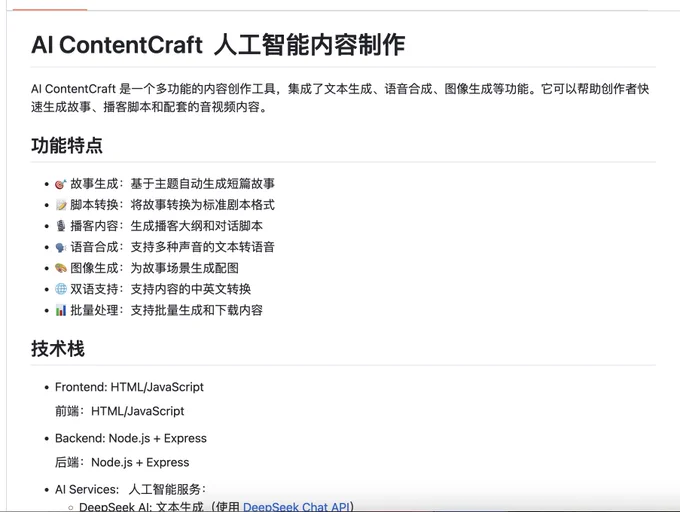The image size is (680, 512).
Task: Click the line Frontend: HTML/JavaScript
Action: pos(129,387)
